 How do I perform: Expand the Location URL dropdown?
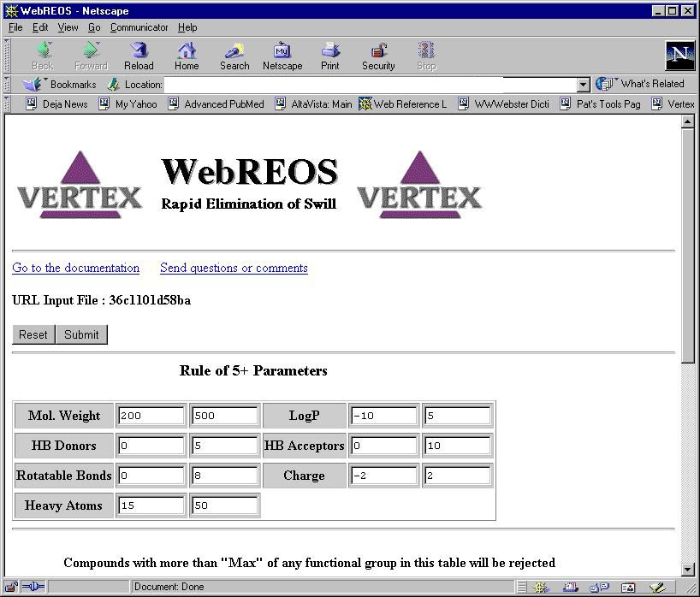583,85
